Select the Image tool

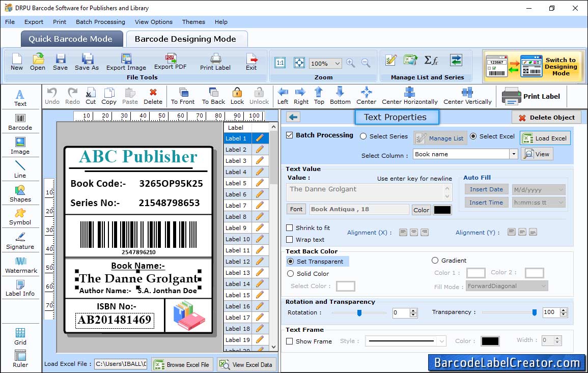click(x=20, y=146)
